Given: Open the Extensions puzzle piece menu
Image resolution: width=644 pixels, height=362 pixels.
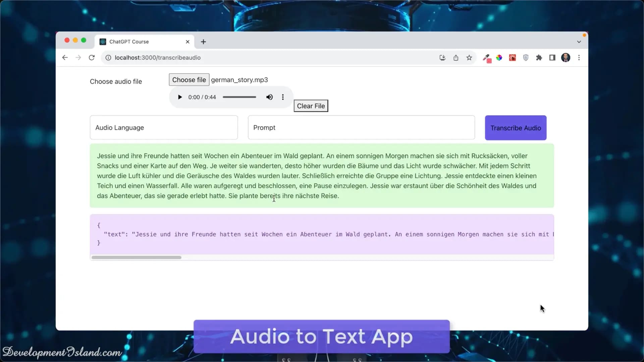Looking at the screenshot, I should pos(539,57).
